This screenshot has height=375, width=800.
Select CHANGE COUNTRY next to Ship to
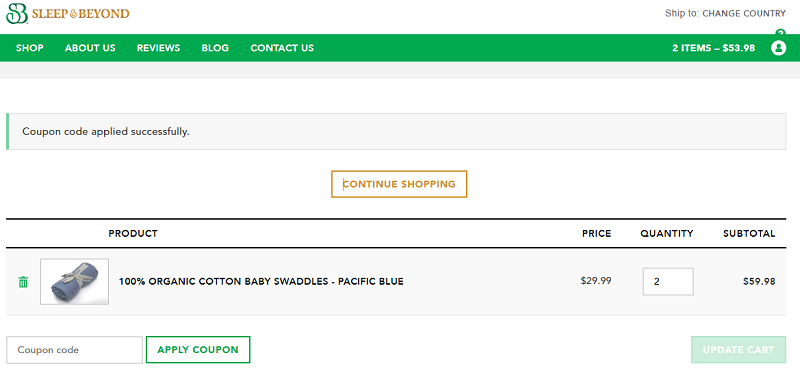click(x=744, y=14)
